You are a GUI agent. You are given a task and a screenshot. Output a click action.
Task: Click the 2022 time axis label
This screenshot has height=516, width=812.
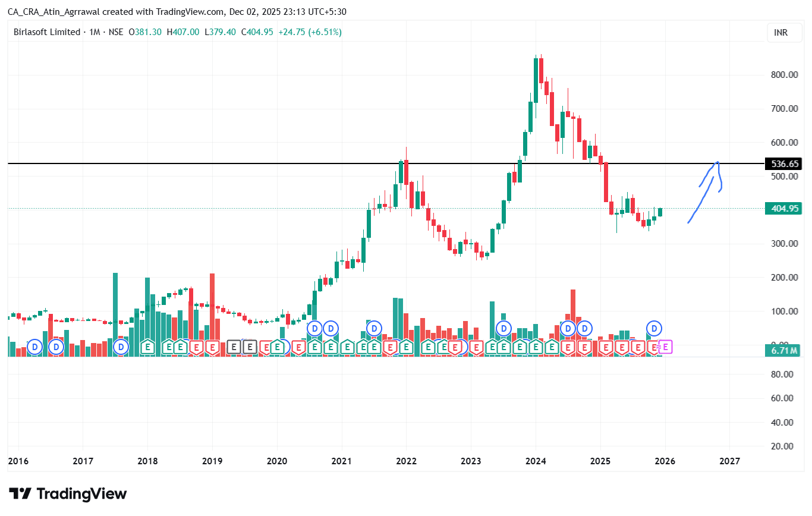click(x=406, y=461)
